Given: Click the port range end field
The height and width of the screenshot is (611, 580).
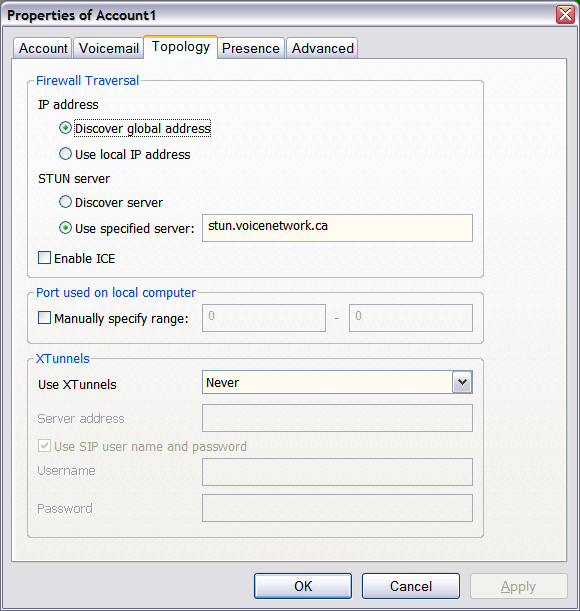Looking at the screenshot, I should (411, 318).
